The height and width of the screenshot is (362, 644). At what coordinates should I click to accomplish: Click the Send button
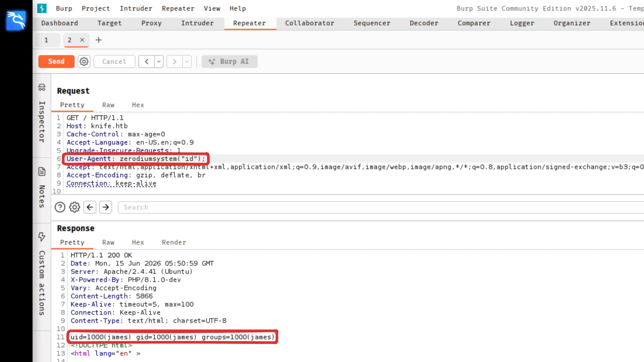[56, 62]
